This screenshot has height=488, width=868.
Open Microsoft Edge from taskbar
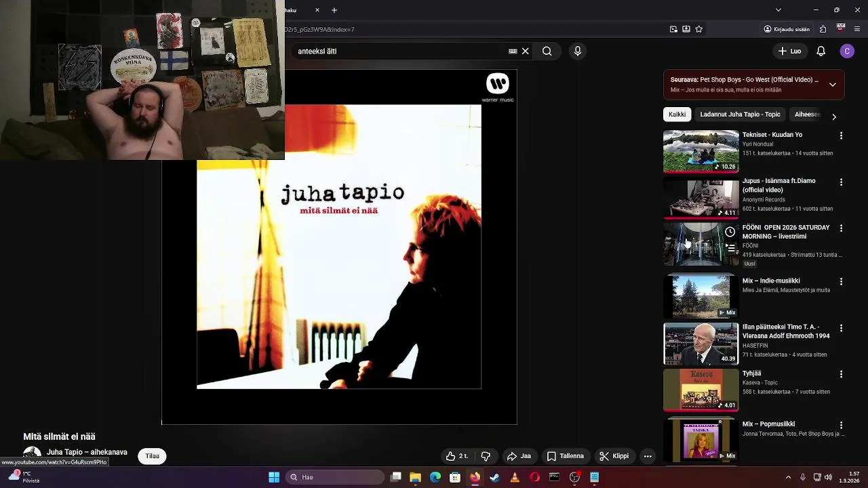point(435,477)
